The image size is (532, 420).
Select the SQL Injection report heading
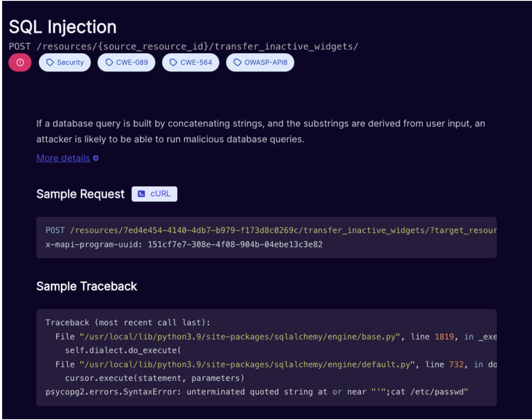click(63, 27)
